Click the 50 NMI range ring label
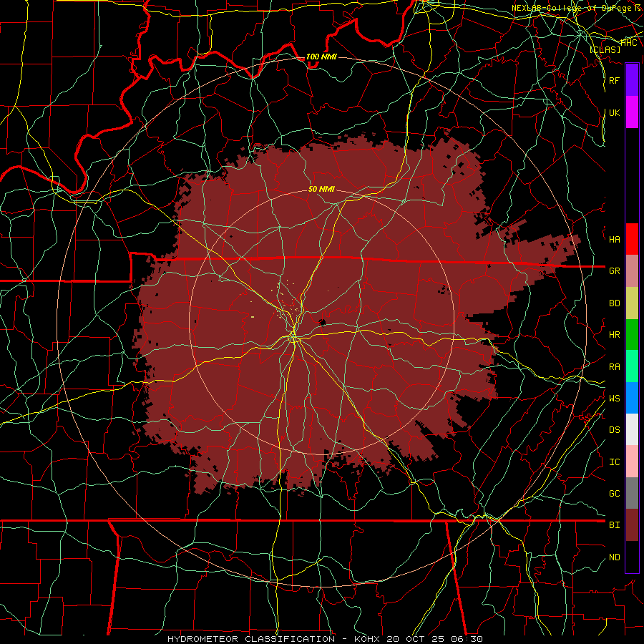The width and height of the screenshot is (644, 644). pos(321,189)
